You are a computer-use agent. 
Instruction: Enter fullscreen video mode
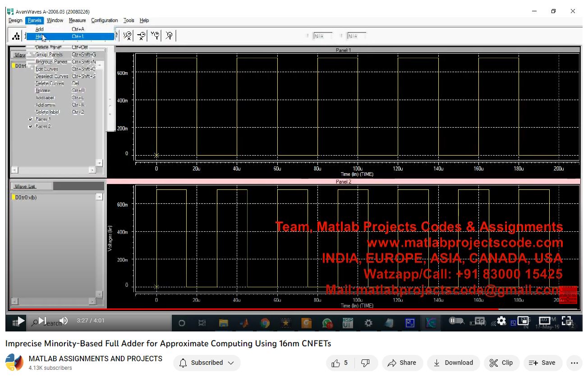(x=566, y=321)
